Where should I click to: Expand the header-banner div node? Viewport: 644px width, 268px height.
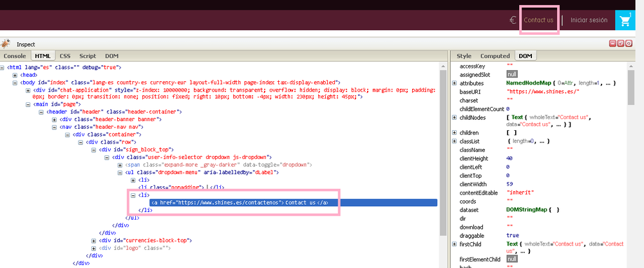pos(54,120)
